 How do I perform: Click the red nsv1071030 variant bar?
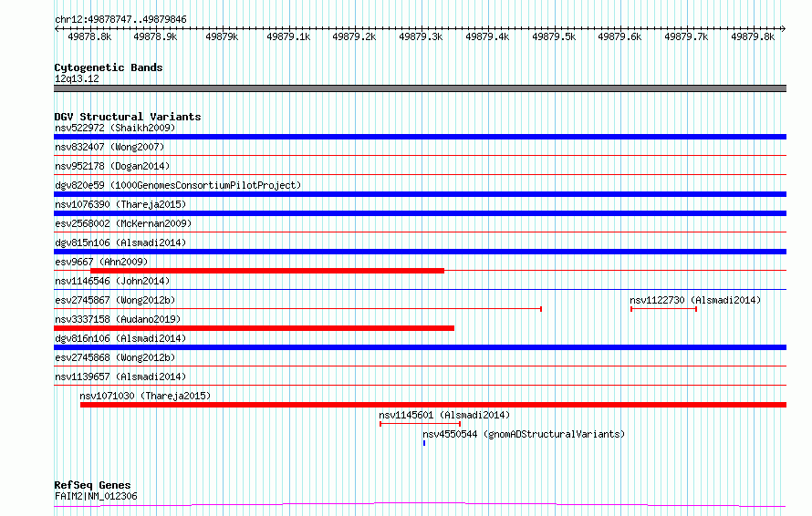[x=433, y=405]
